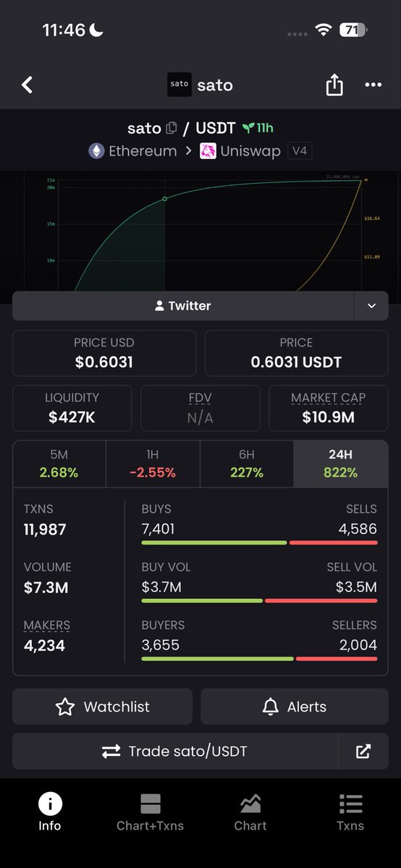This screenshot has width=401, height=868.
Task: Add the pair to Watchlist
Action: click(102, 707)
